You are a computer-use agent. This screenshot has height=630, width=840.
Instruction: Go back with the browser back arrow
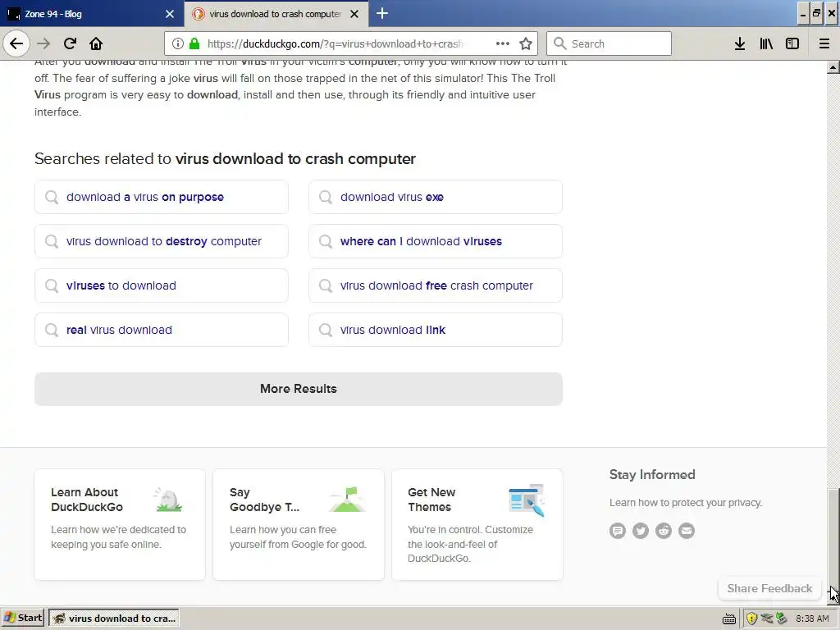(x=16, y=43)
